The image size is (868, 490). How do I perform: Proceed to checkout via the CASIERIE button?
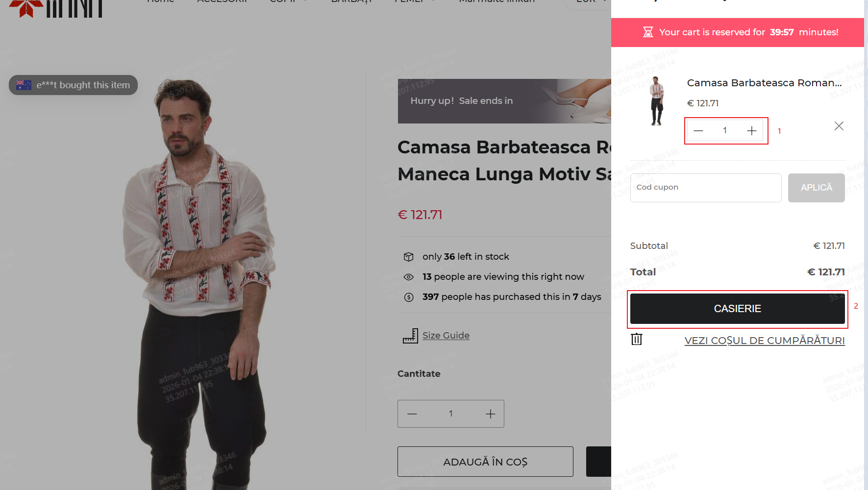737,309
